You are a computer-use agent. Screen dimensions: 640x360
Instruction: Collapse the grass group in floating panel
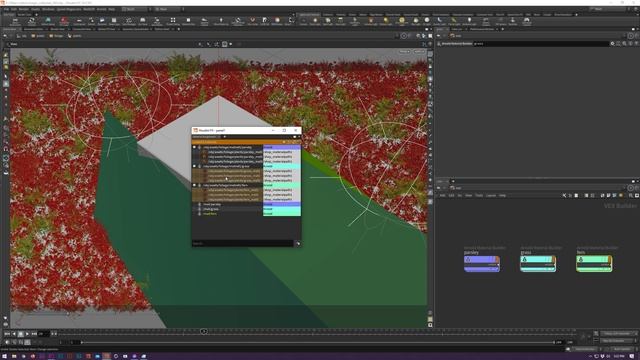(x=194, y=167)
